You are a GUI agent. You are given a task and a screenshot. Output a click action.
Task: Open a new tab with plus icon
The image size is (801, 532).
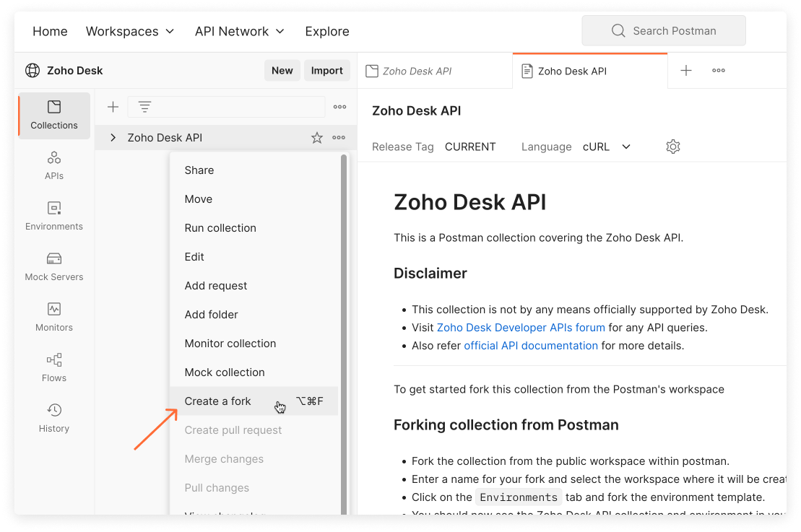[x=686, y=71]
